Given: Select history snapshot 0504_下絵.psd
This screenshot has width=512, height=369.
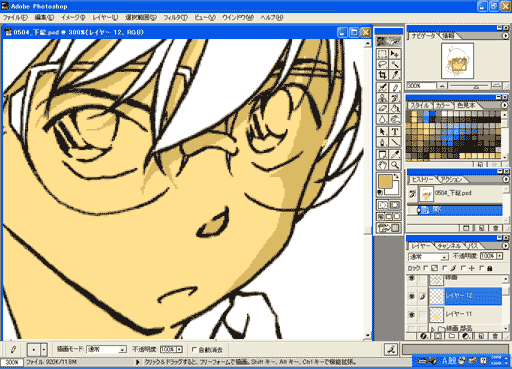Looking at the screenshot, I should click(455, 193).
